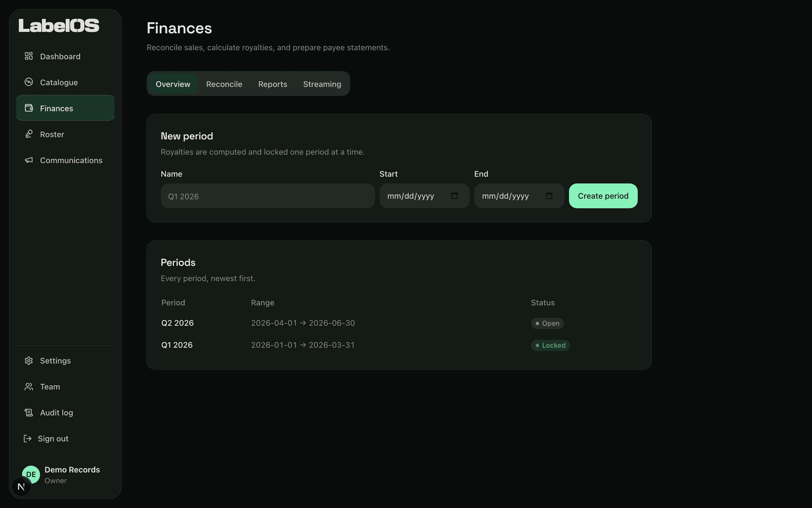Click the Dashboard grid icon

28,56
